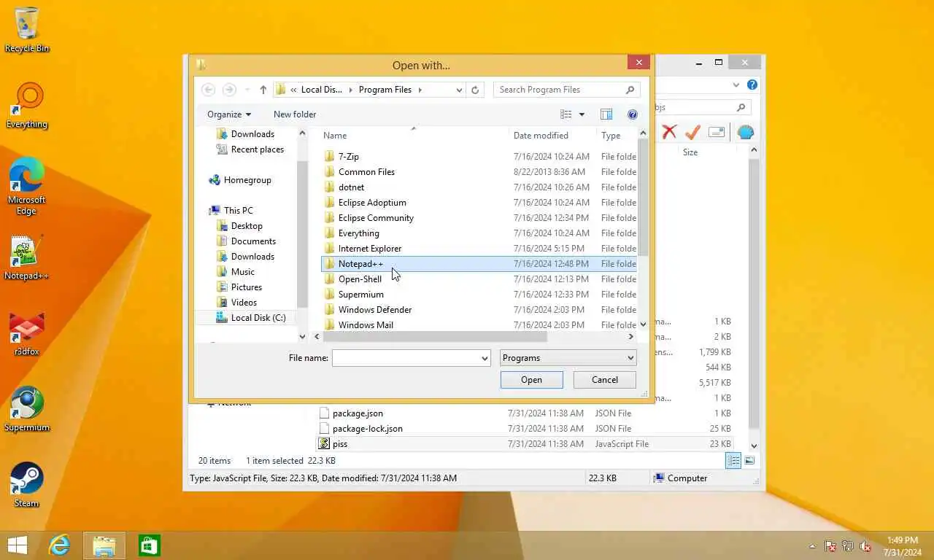Open the Action Center flag tray icon
Screen dimensions: 934x560
[x=830, y=546]
